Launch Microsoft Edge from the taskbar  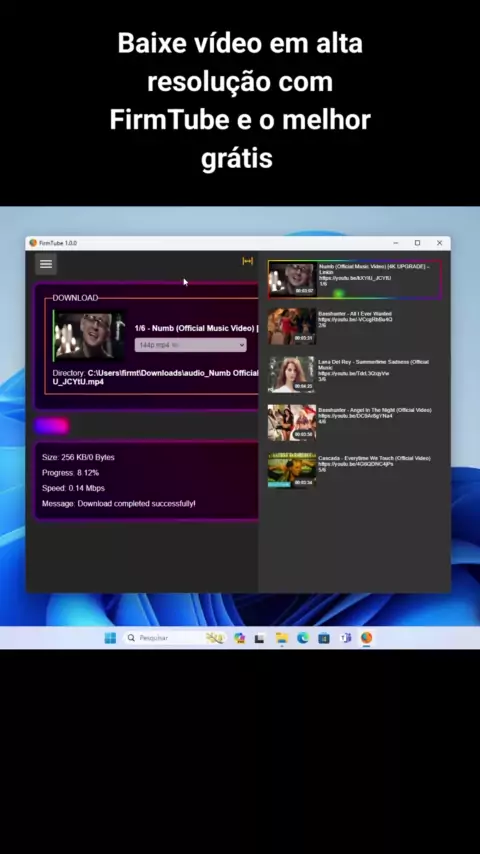[x=303, y=638]
